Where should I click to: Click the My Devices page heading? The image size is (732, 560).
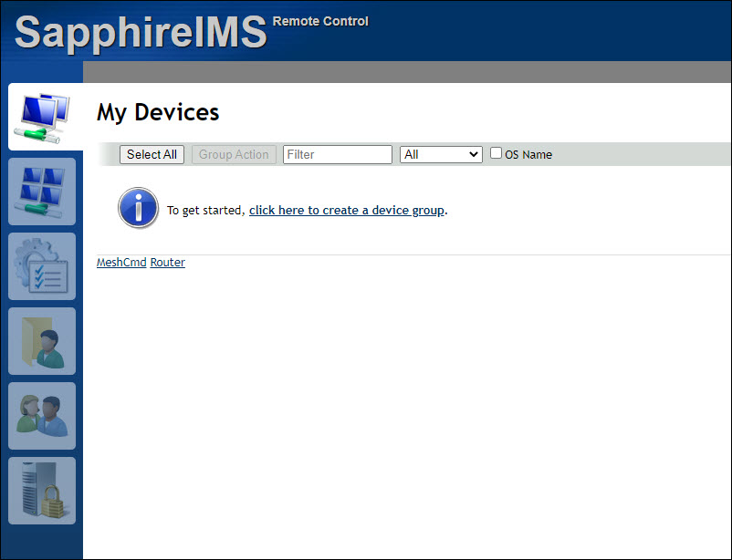tap(157, 112)
